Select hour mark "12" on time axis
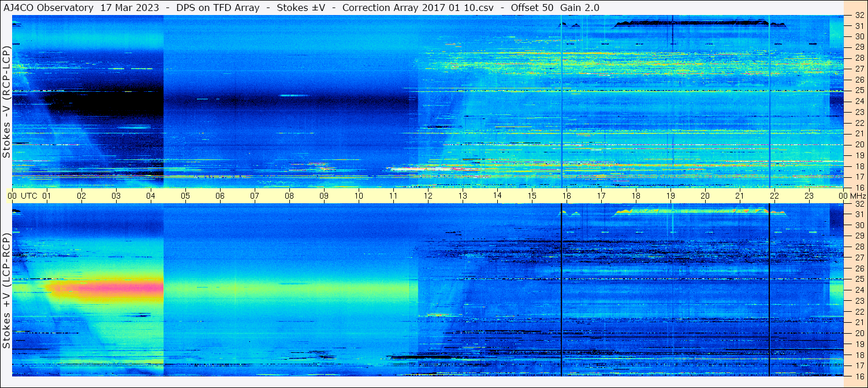 (x=428, y=196)
